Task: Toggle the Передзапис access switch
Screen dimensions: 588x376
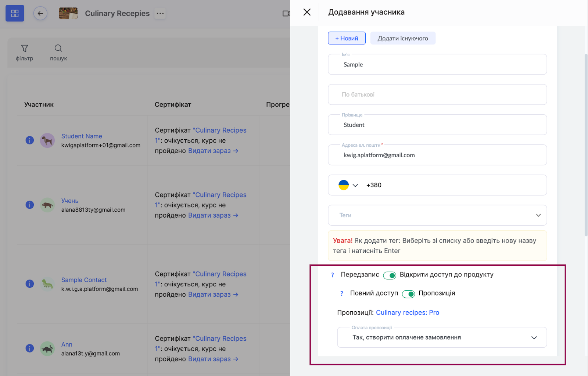Action: [390, 275]
